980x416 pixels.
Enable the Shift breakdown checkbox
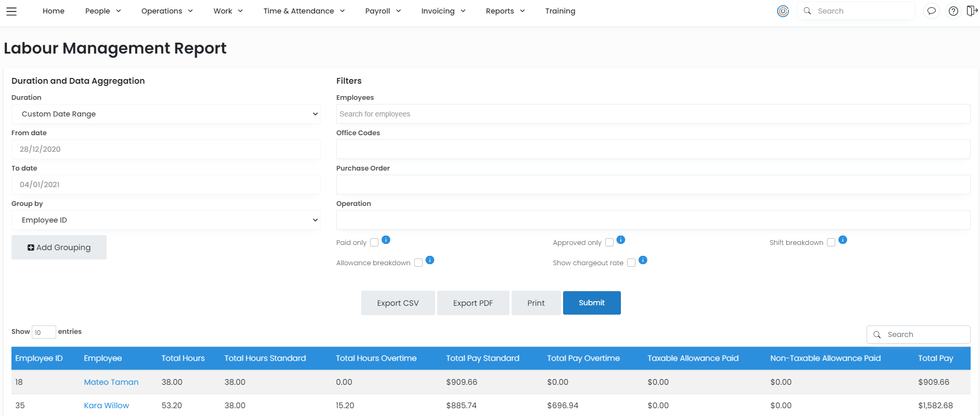[x=831, y=242]
